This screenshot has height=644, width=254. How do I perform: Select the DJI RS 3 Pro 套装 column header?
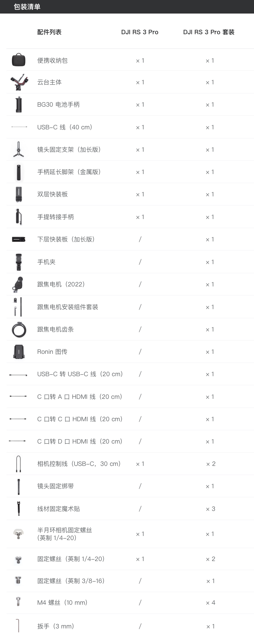[209, 32]
